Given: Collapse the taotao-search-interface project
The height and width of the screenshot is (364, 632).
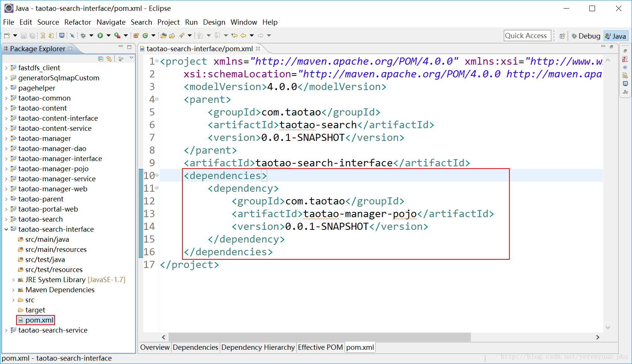Looking at the screenshot, I should [6, 229].
